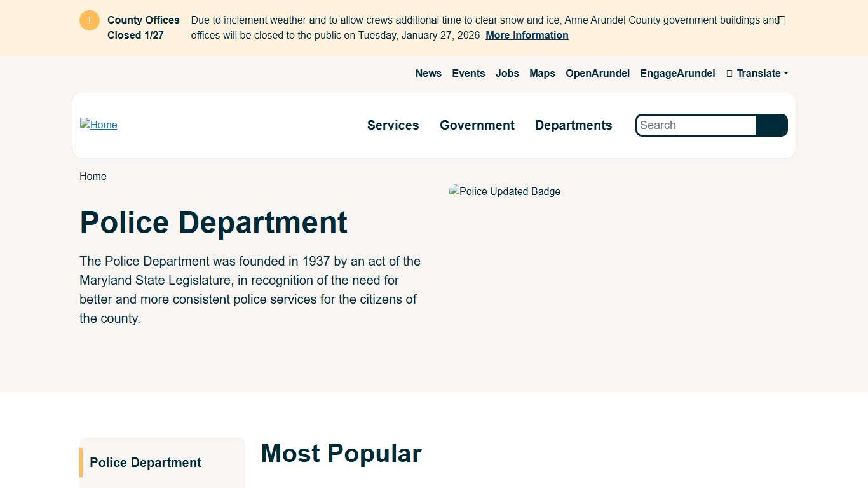Click Jobs in the utility navigation
868x488 pixels.
click(506, 73)
